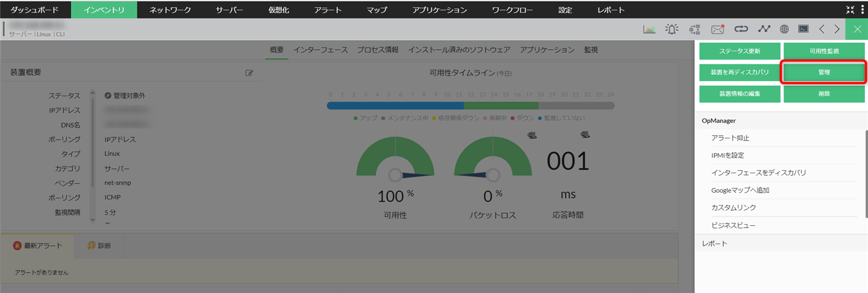Go to previous device arrow

click(822, 29)
